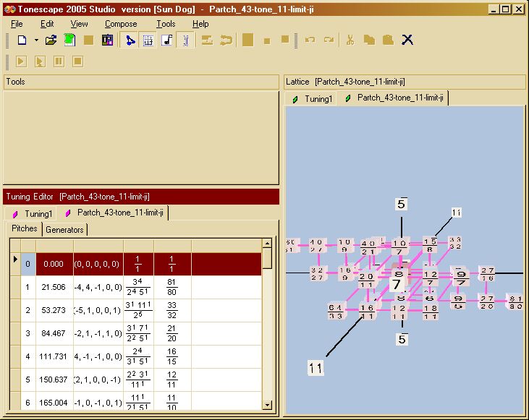Screen dimensions: 529x420
Task: Click the 18/11 lattice node
Action: tap(430, 312)
